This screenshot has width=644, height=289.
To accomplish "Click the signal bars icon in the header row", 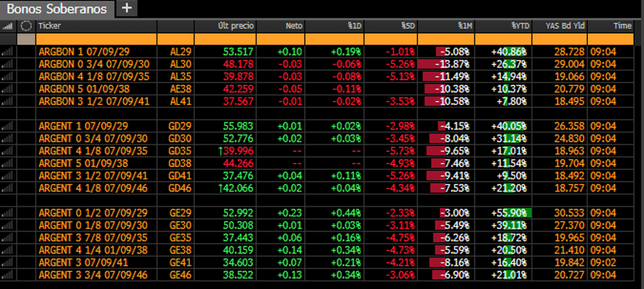I will click(x=8, y=26).
